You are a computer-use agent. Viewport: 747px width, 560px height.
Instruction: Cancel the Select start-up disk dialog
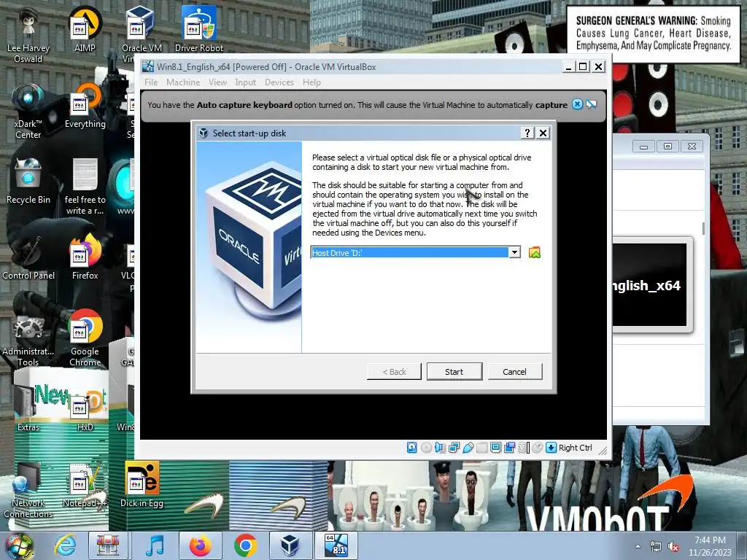point(514,371)
